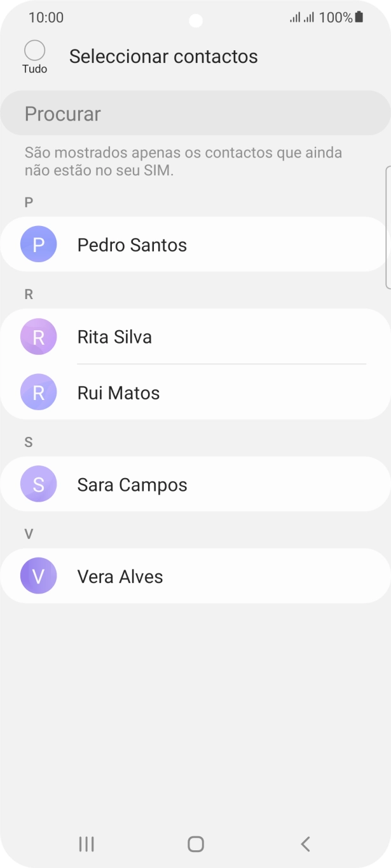Screen dimensions: 391x868
Task: Select the Vera Alves contact row
Action: [x=191, y=576]
